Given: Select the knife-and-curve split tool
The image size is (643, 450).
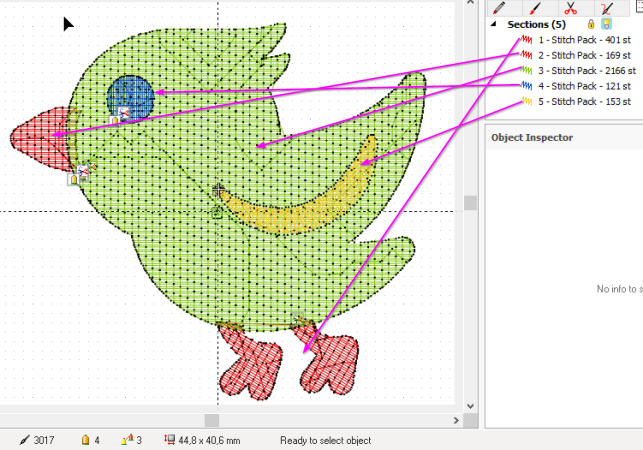Looking at the screenshot, I should pyautogui.click(x=607, y=7).
